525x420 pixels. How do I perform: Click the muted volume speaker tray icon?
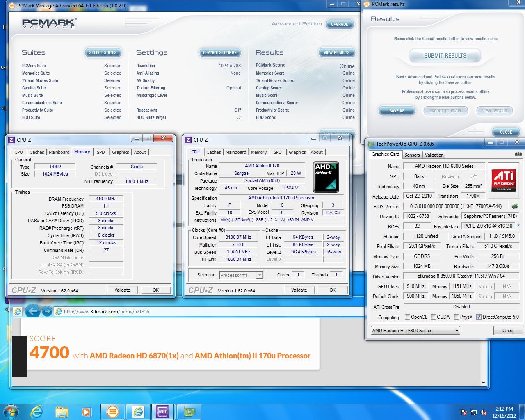(484, 412)
